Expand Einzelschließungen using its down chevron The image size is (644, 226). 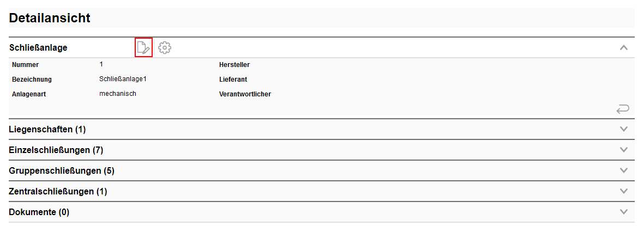(624, 150)
